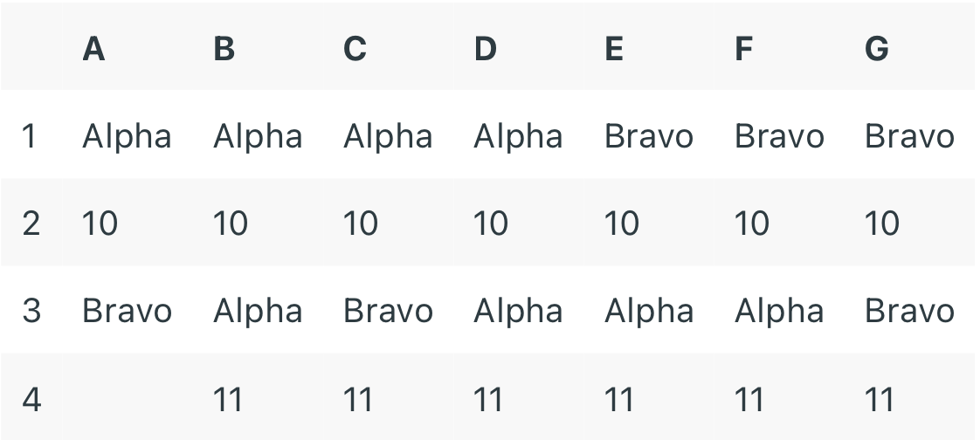Select cell C3 containing Bravo
Image resolution: width=980 pixels, height=440 pixels.
click(388, 311)
